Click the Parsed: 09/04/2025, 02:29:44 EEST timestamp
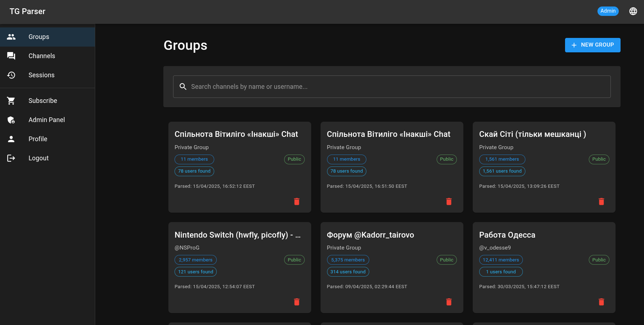 tap(367, 287)
